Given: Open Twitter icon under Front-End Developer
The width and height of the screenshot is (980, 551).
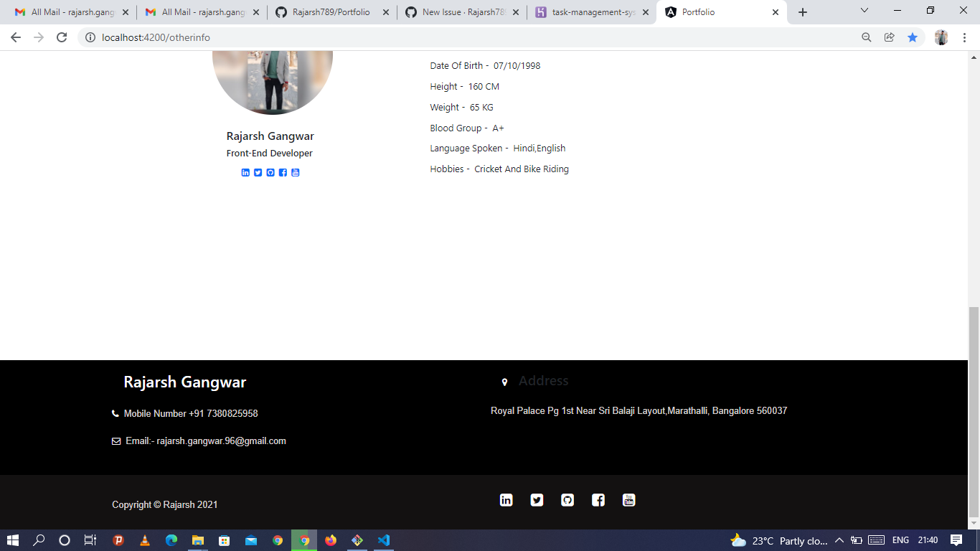Looking at the screenshot, I should pos(258,173).
